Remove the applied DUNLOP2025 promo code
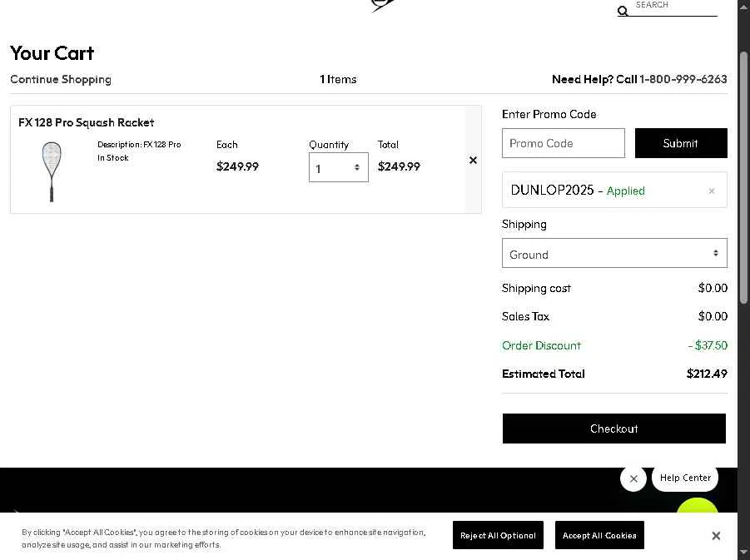 click(x=711, y=191)
